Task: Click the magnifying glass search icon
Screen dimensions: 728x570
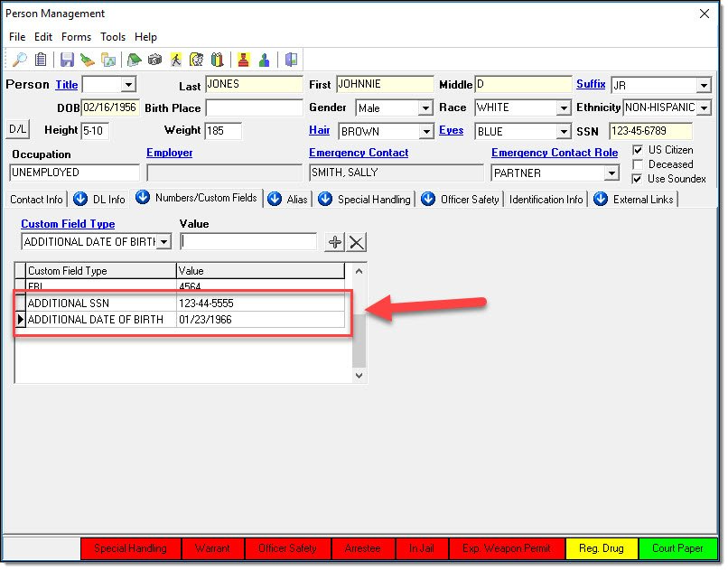Action: (x=19, y=61)
